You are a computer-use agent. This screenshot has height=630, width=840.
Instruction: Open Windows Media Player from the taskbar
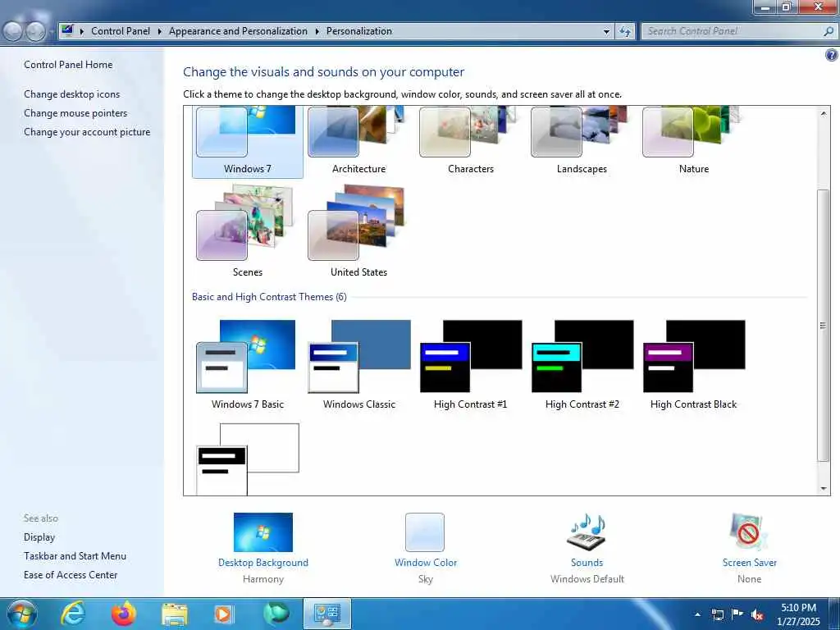pos(225,614)
